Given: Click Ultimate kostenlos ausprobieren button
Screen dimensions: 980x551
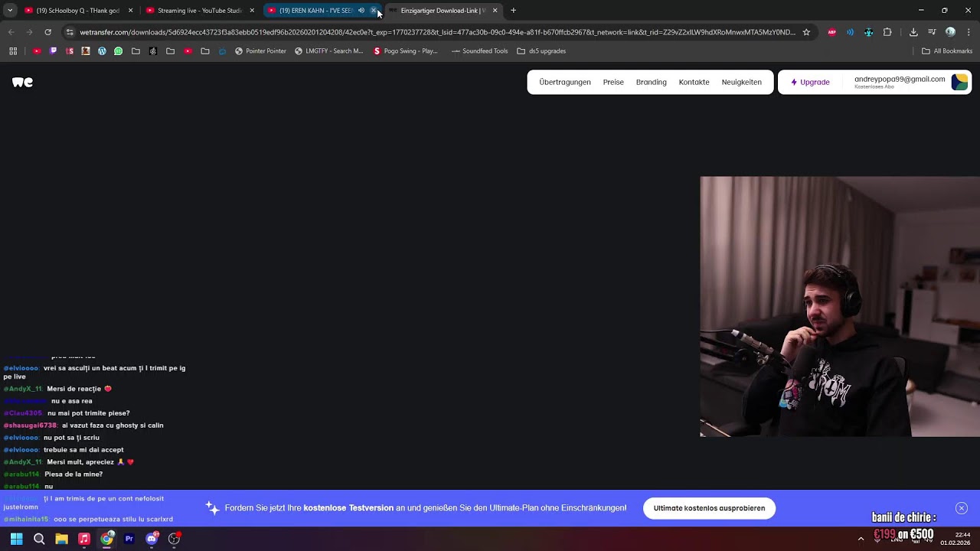Looking at the screenshot, I should (x=709, y=508).
